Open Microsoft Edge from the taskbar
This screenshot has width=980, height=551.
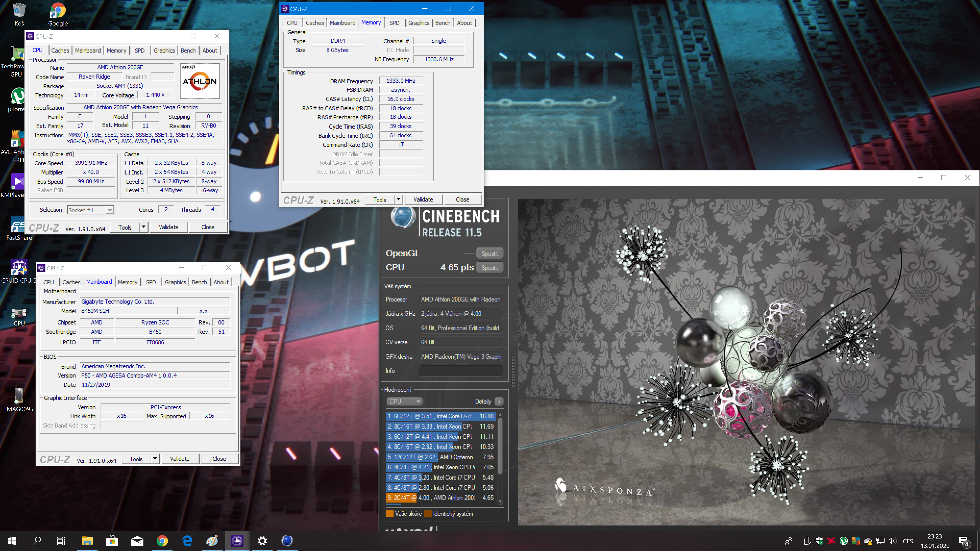(187, 541)
